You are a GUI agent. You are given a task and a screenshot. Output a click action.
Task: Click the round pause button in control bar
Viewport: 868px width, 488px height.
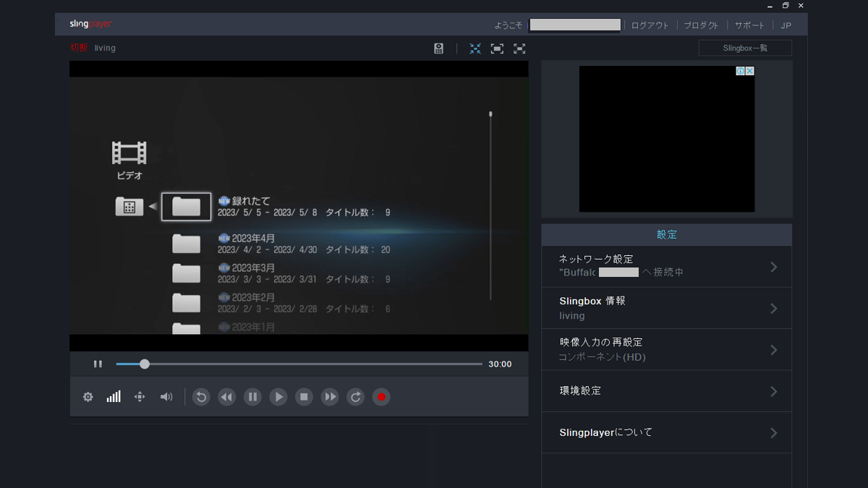(252, 397)
